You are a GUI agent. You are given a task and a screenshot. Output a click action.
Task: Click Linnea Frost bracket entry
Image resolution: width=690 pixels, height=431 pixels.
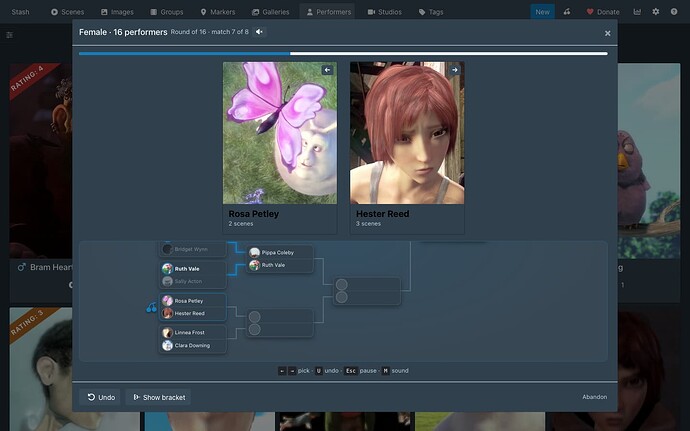pos(193,332)
